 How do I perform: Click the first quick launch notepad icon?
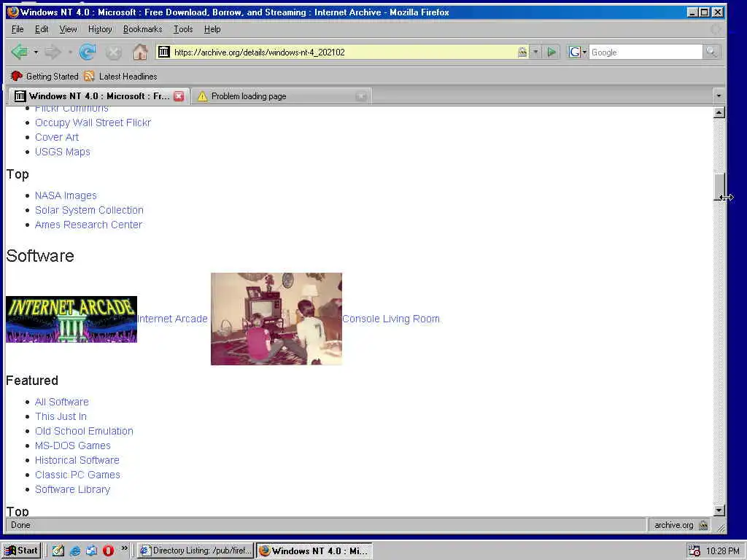[x=58, y=551]
